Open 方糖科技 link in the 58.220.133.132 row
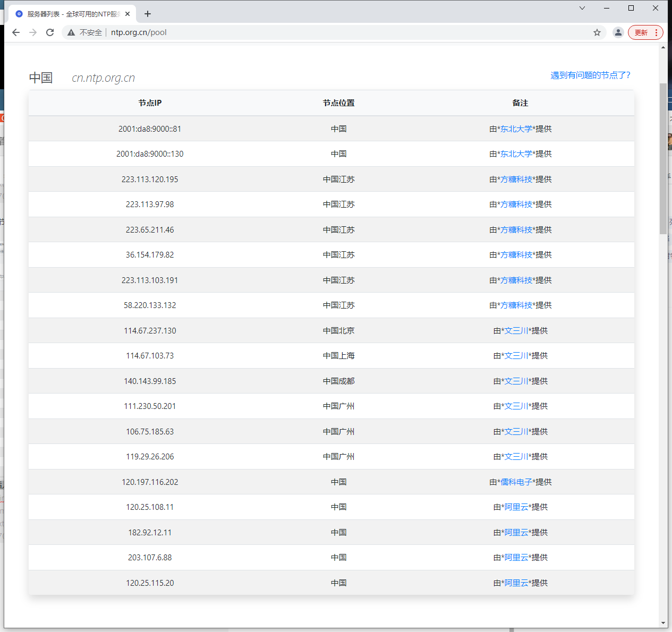This screenshot has height=632, width=672. [516, 305]
